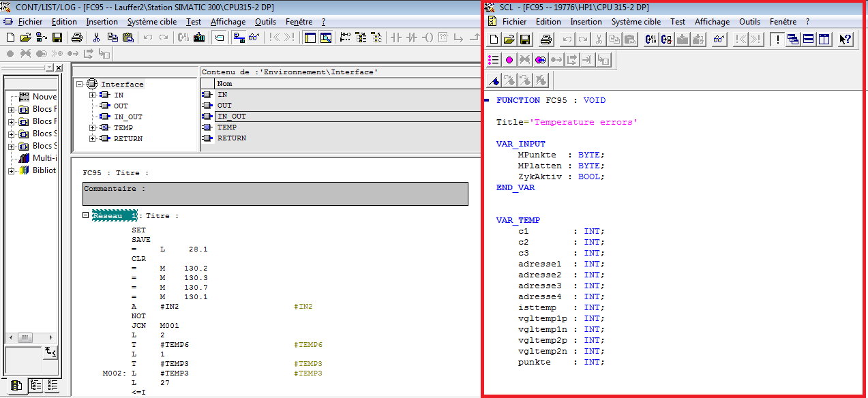Click the set breakpoint magenta circle icon

[509, 60]
